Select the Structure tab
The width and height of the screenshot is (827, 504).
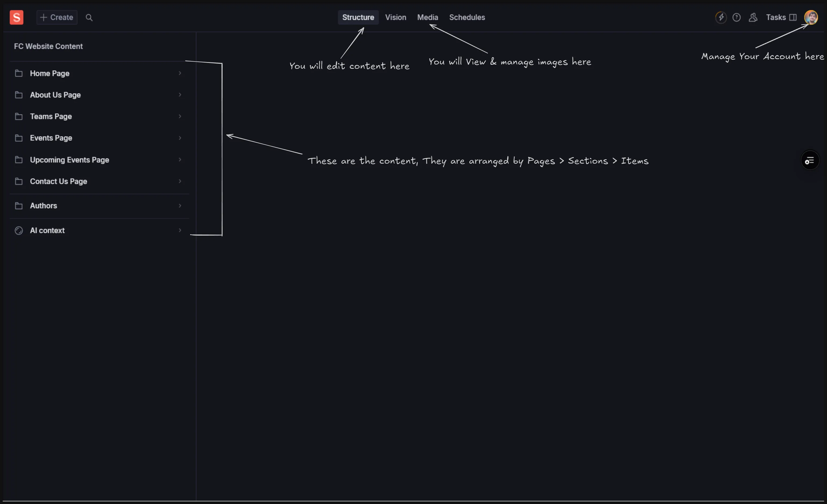click(358, 17)
